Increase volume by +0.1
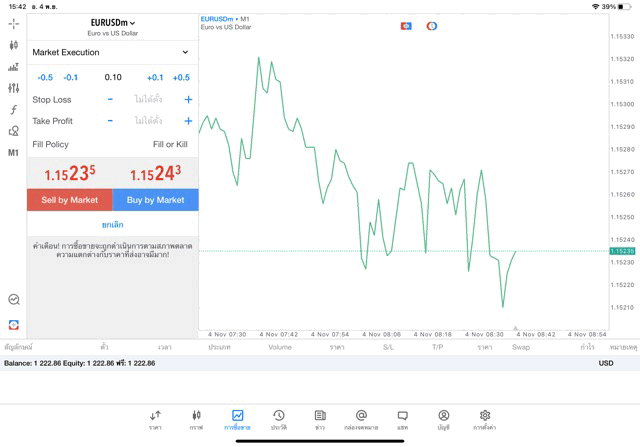 click(155, 77)
